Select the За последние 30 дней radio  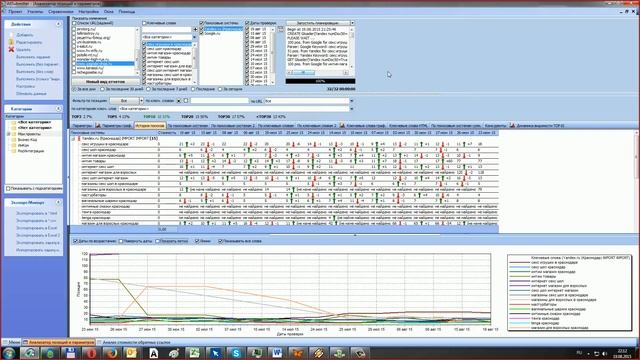click(102, 89)
